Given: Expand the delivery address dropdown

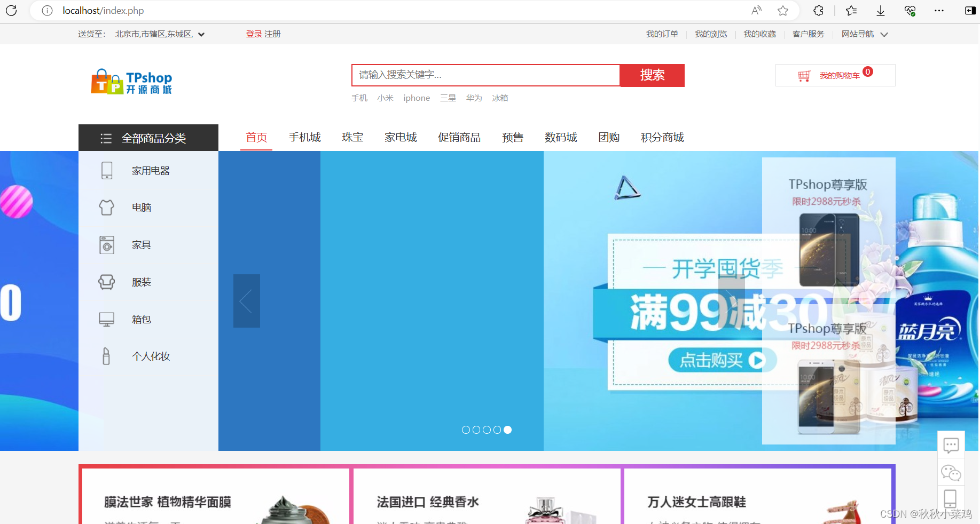Looking at the screenshot, I should (201, 34).
